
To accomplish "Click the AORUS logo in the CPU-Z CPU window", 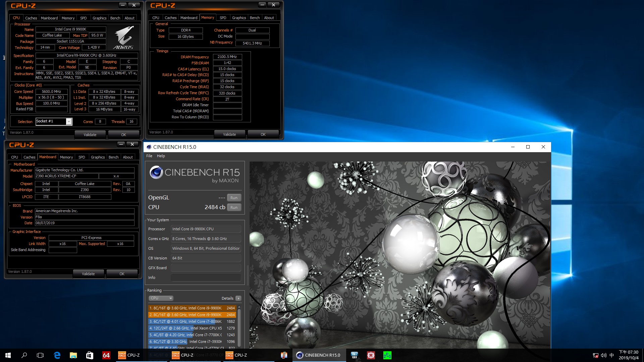I will coord(123,38).
